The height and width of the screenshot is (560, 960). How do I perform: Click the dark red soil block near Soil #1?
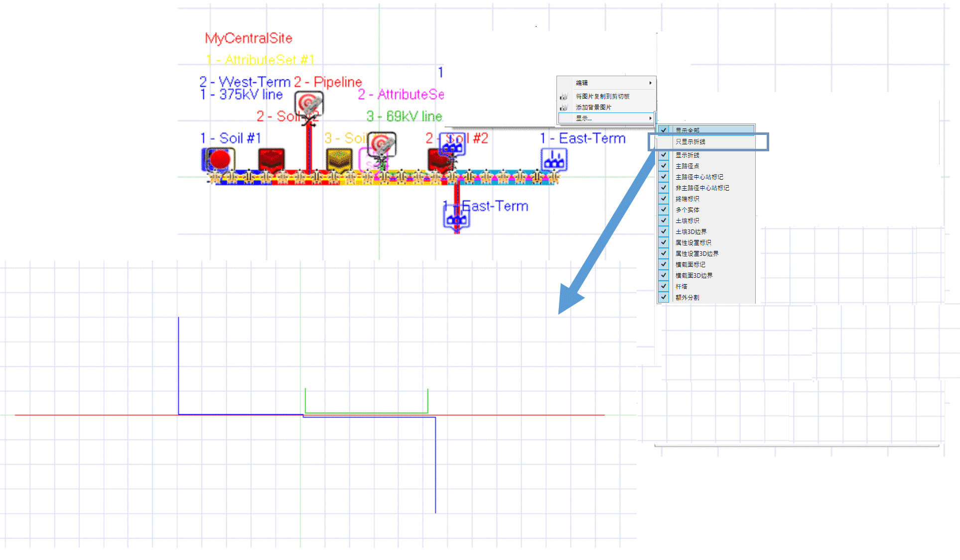click(272, 160)
